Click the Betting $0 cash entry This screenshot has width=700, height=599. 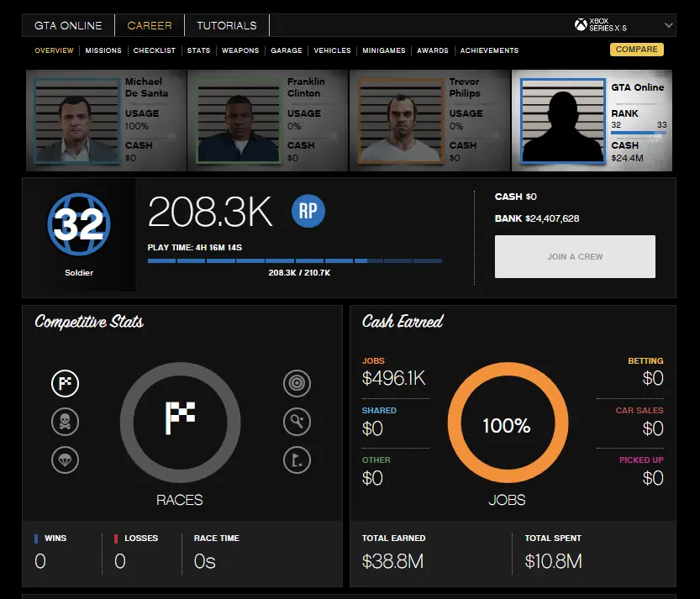coord(645,372)
